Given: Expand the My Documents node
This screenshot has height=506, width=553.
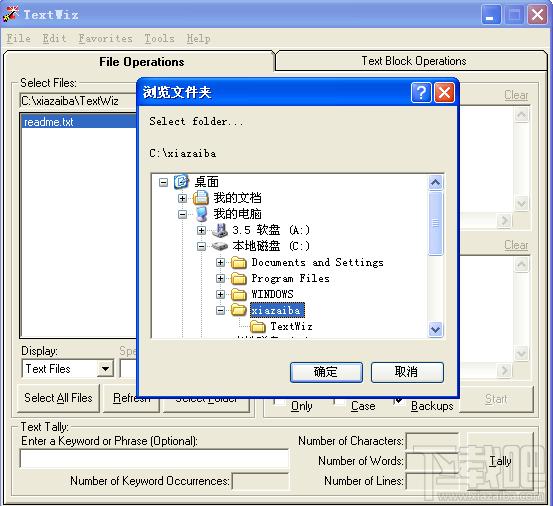Looking at the screenshot, I should click(x=182, y=198).
